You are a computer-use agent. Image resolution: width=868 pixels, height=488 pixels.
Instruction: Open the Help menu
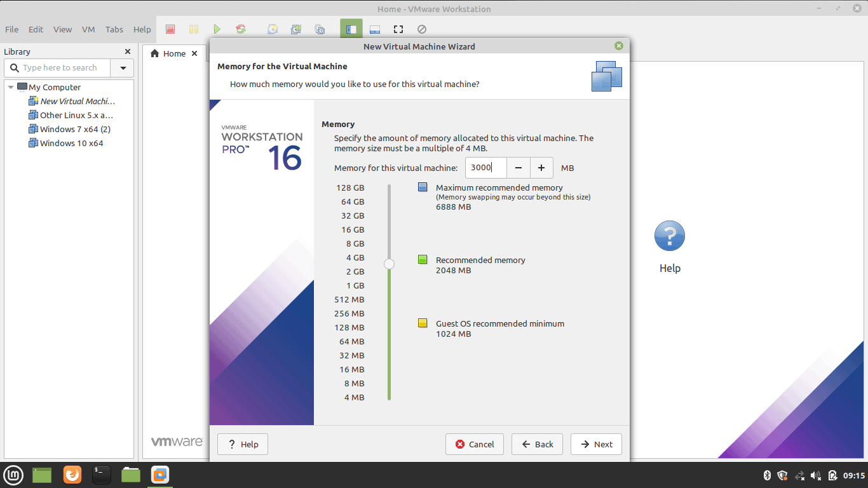[x=142, y=29]
